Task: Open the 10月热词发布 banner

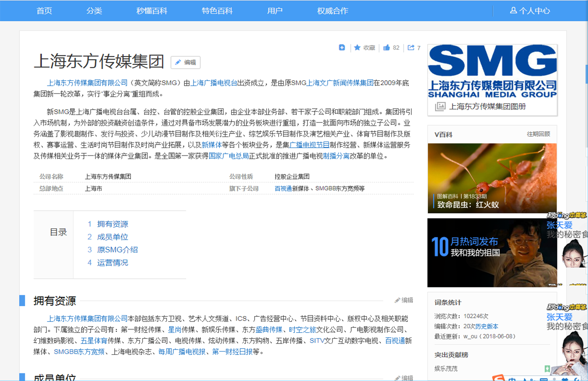Action: pyautogui.click(x=492, y=252)
